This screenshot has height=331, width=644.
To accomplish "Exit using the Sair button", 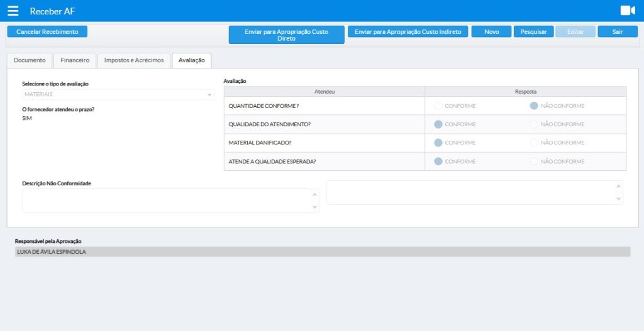I will click(x=617, y=31).
